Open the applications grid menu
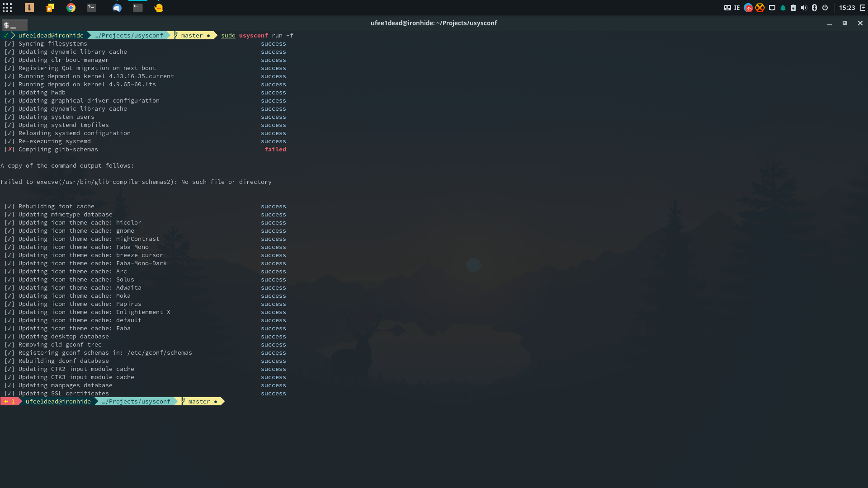868x488 pixels. click(7, 8)
